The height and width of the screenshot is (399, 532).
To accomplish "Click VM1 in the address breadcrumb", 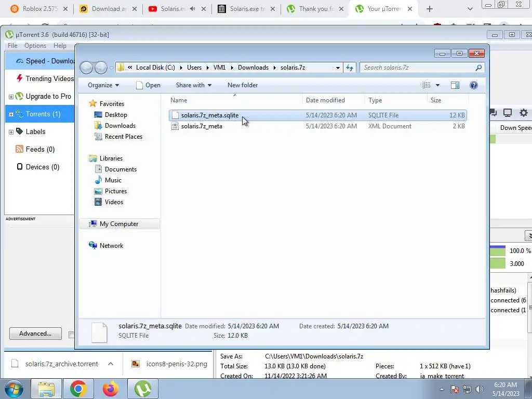I will [219, 68].
